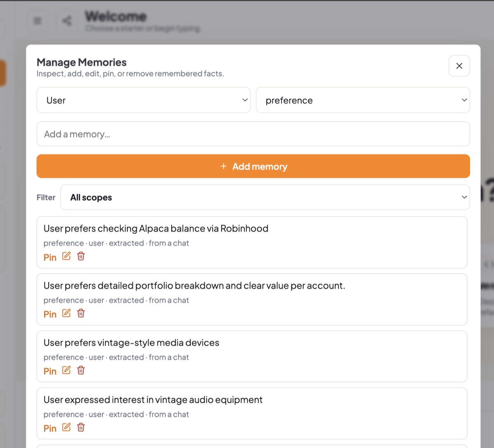Edit the Alpaca balance via Robinhood memory
The height and width of the screenshot is (448, 494).
coord(66,256)
